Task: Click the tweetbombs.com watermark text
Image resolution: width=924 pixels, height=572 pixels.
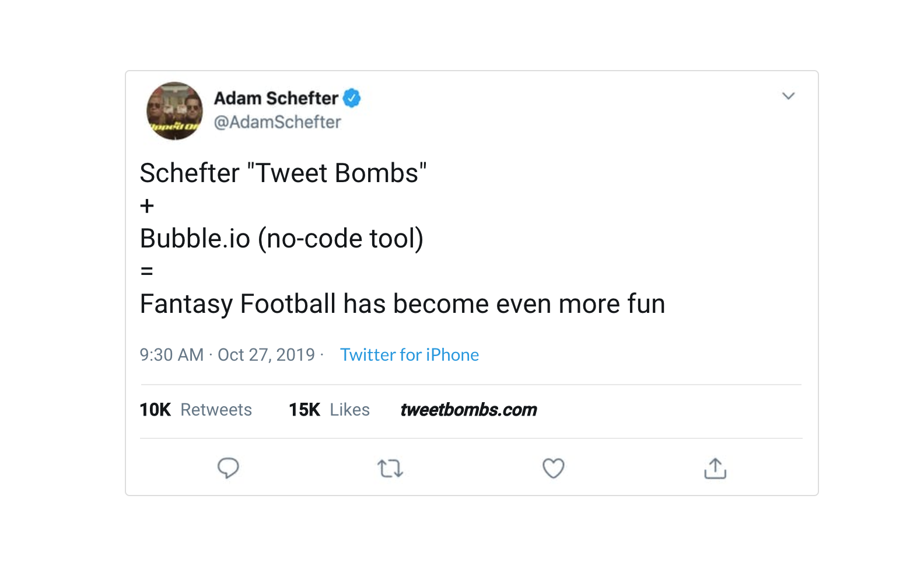Action: click(x=468, y=410)
